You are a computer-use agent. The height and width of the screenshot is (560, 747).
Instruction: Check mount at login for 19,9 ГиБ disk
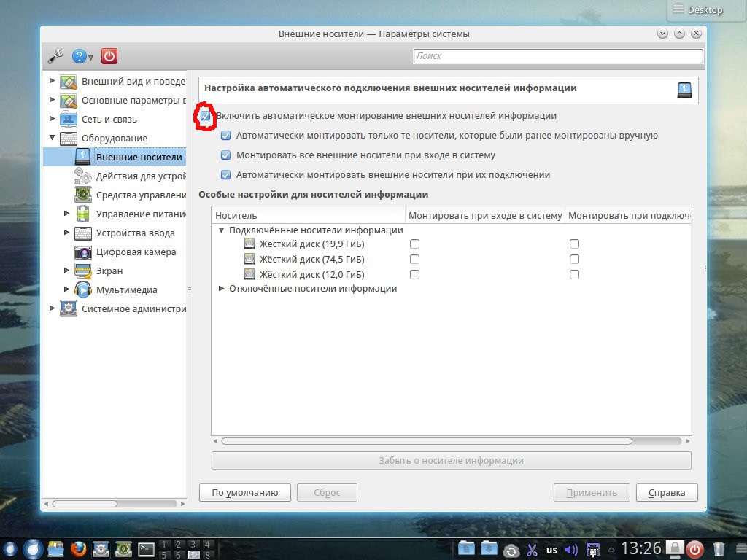pyautogui.click(x=414, y=244)
